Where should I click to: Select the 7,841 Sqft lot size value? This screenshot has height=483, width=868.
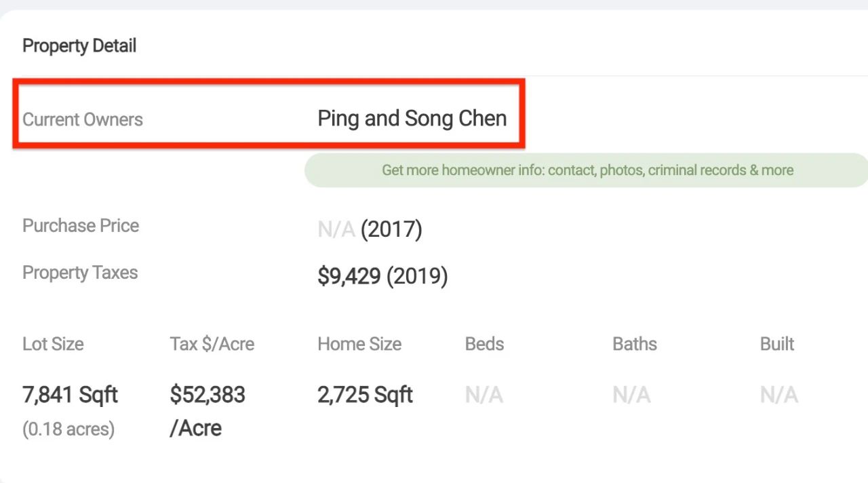pyautogui.click(x=71, y=395)
